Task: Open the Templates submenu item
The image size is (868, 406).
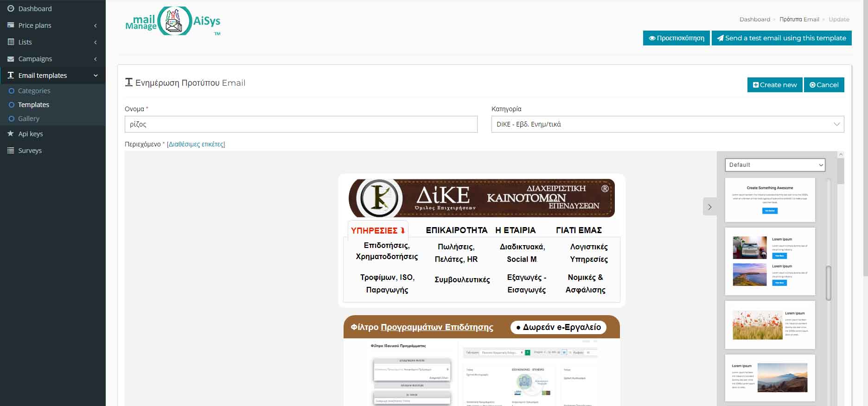Action: (x=33, y=105)
